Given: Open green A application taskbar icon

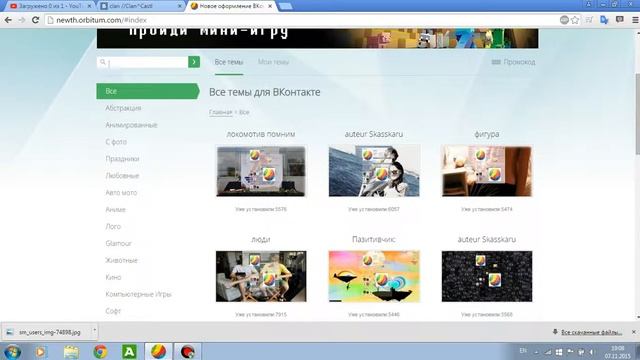Looking at the screenshot, I should point(129,351).
